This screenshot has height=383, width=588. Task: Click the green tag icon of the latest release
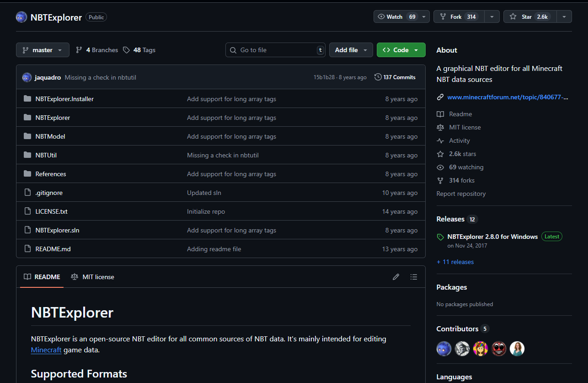click(x=440, y=237)
